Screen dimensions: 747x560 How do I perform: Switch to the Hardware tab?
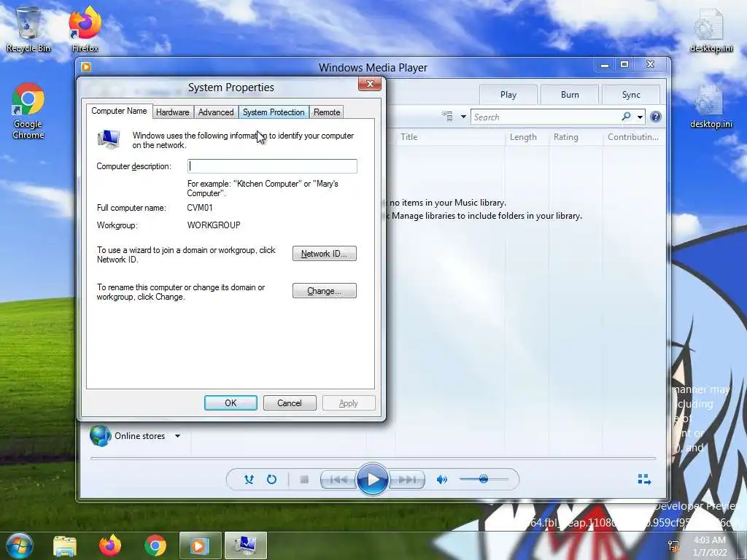click(x=172, y=112)
